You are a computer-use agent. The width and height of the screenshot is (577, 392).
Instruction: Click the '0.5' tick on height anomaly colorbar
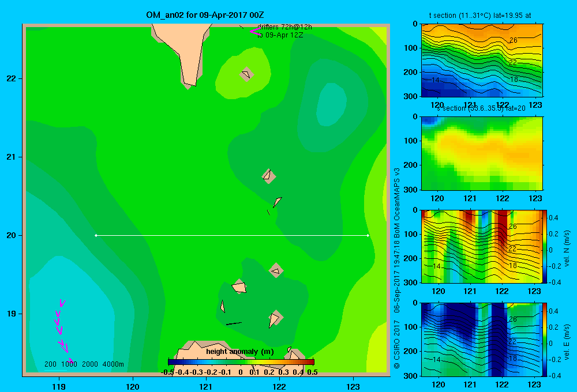[x=312, y=372]
